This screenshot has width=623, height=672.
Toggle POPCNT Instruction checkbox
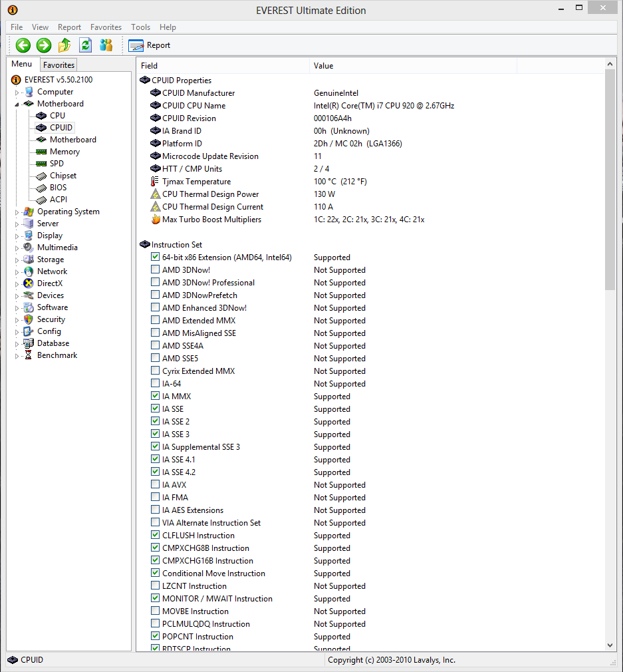click(155, 636)
